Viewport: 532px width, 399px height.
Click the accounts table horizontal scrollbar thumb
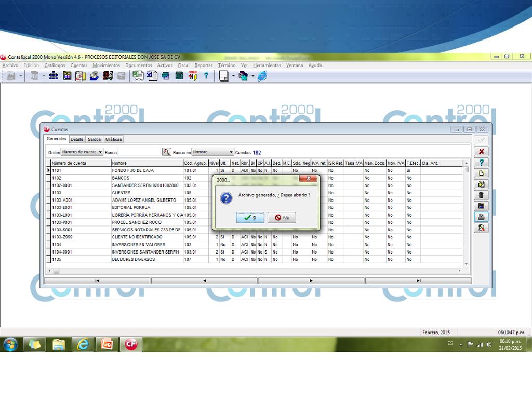click(x=56, y=271)
